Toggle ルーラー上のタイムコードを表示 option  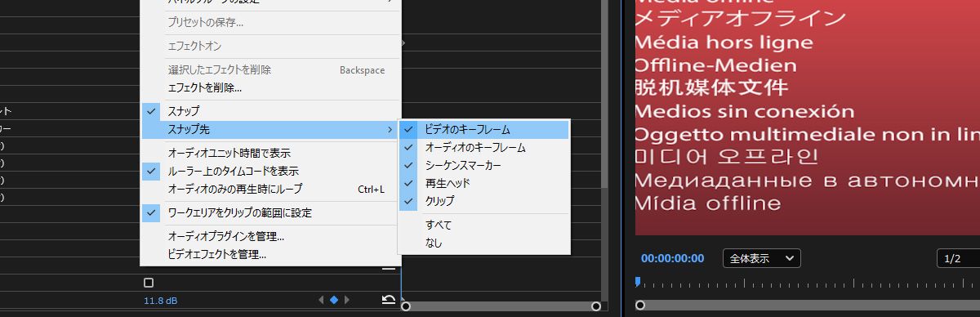click(x=270, y=171)
